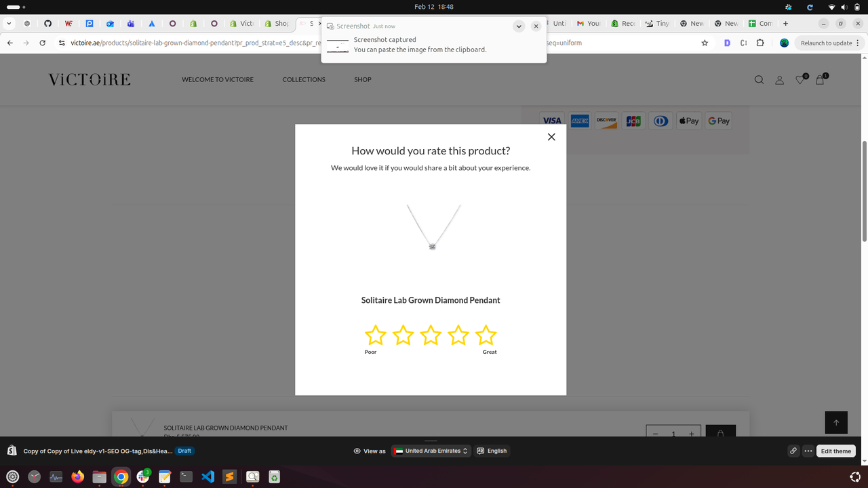
Task: Increase quantity with plus button
Action: click(691, 434)
